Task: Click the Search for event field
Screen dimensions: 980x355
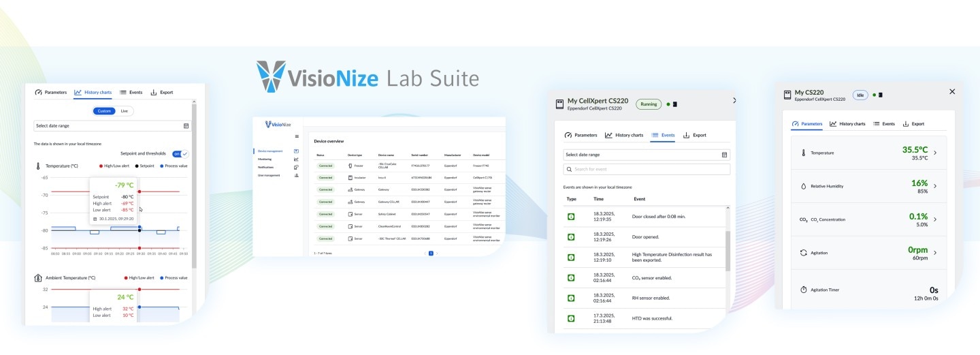Action: [647, 169]
